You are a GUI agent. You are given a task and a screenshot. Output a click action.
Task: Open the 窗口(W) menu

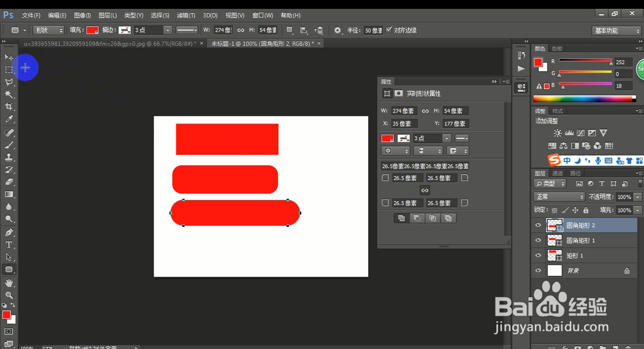262,15
